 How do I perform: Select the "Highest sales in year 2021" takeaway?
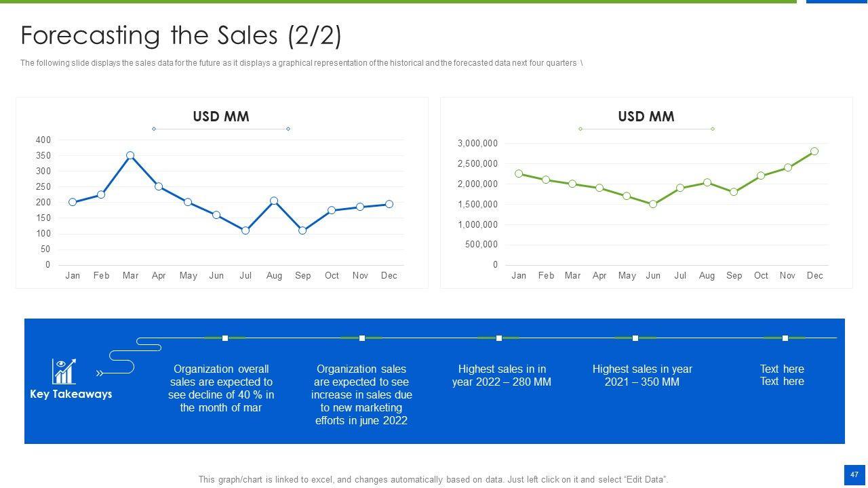pyautogui.click(x=642, y=375)
